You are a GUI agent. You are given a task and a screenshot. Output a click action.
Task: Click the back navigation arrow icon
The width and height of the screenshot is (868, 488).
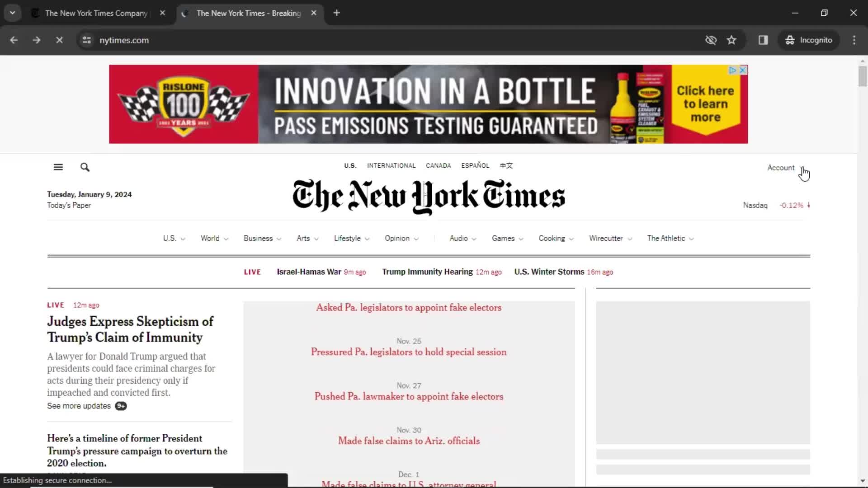coord(13,41)
